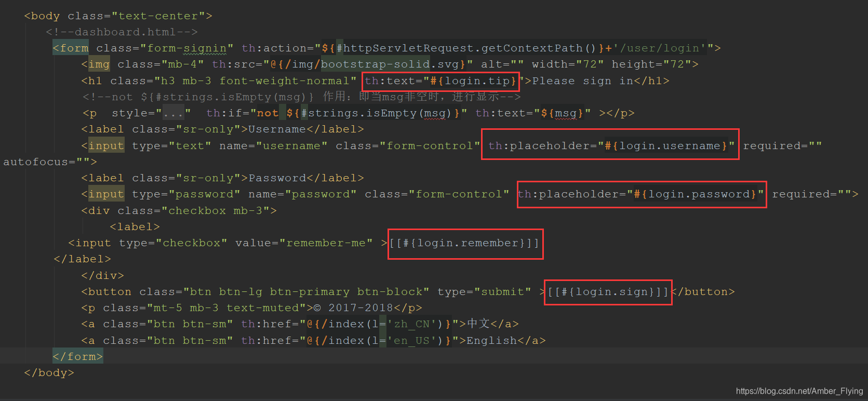Click the type="password" attribute
868x401 pixels.
(186, 194)
